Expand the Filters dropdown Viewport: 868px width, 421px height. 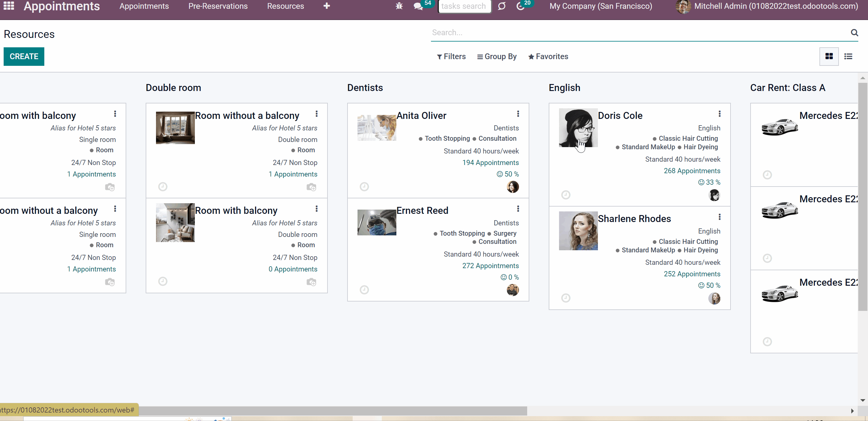click(x=451, y=57)
